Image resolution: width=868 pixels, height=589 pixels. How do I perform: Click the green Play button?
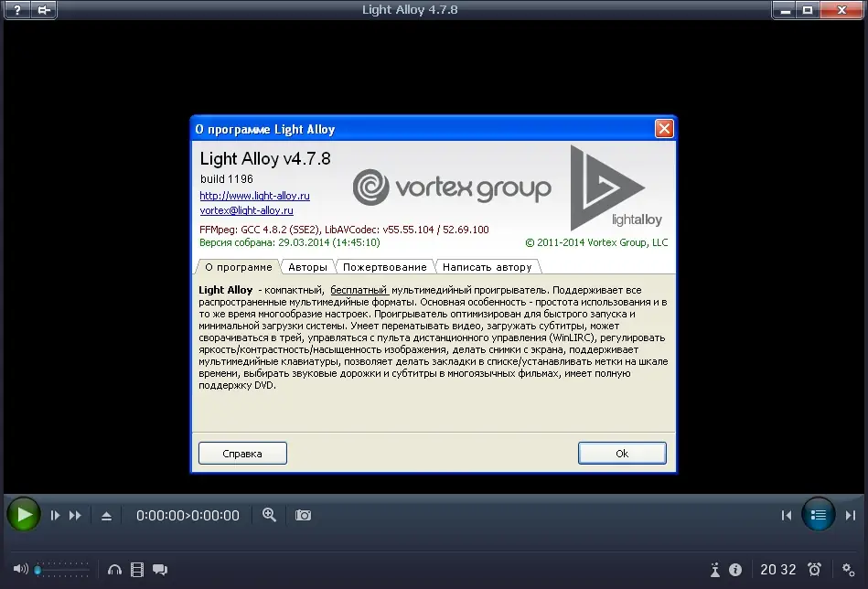point(23,514)
